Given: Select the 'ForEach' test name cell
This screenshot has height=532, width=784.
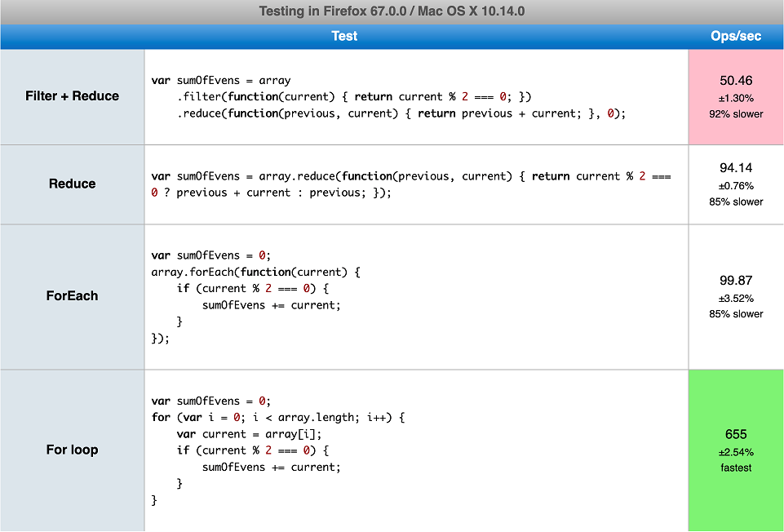Looking at the screenshot, I should click(73, 296).
